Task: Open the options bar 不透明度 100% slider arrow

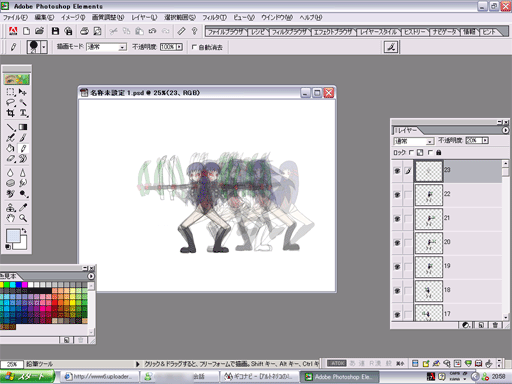Action: pyautogui.click(x=179, y=47)
